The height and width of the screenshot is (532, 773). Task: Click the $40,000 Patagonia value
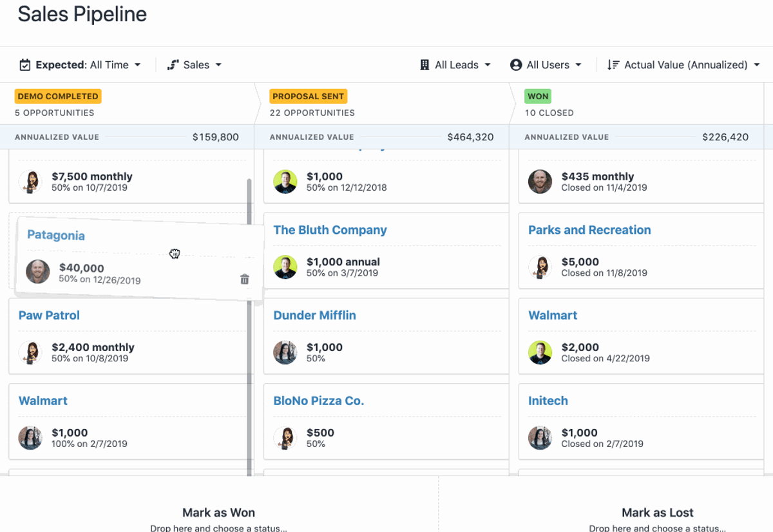(x=81, y=268)
